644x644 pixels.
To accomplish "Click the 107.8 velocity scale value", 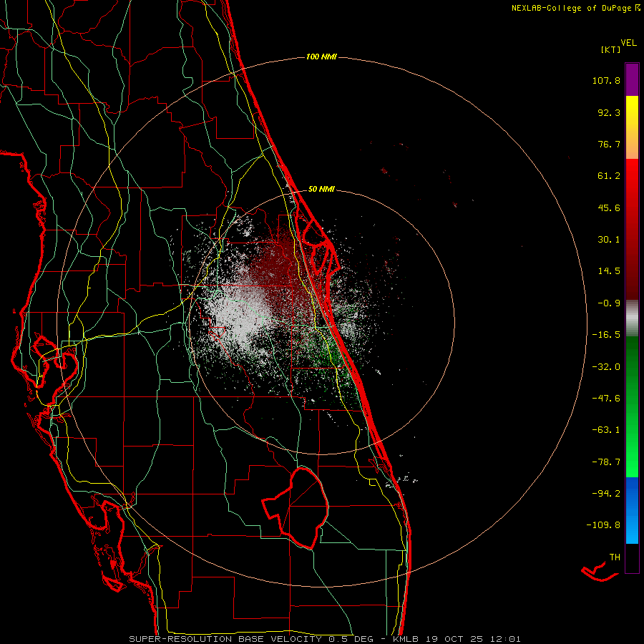I will pyautogui.click(x=606, y=80).
